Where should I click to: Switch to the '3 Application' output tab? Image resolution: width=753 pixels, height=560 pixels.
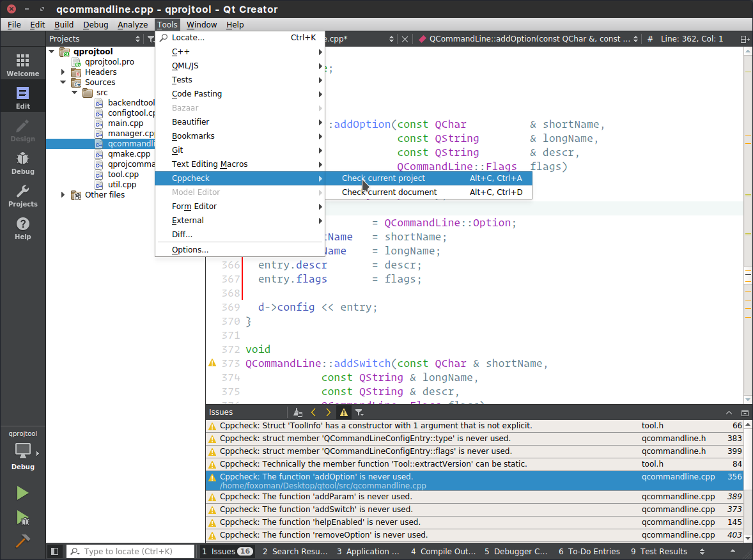point(368,551)
